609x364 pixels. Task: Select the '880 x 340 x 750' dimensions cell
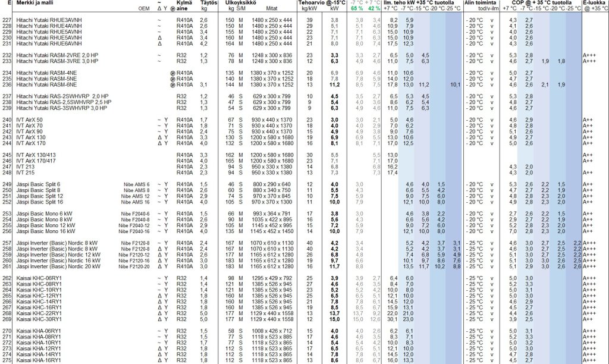pyautogui.click(x=272, y=190)
